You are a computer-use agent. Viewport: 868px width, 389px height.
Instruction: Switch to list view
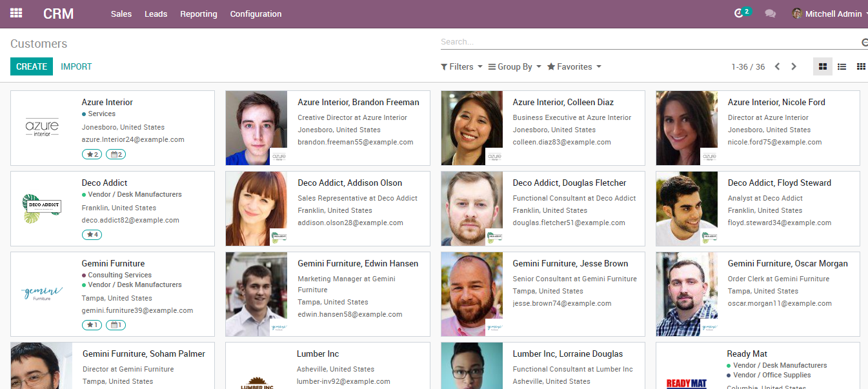(x=842, y=66)
